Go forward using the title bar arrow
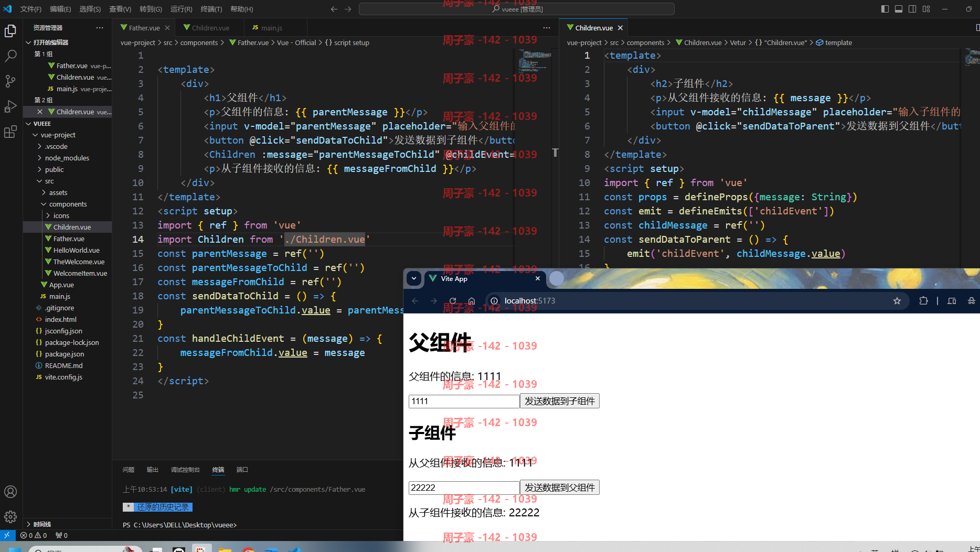 [348, 9]
